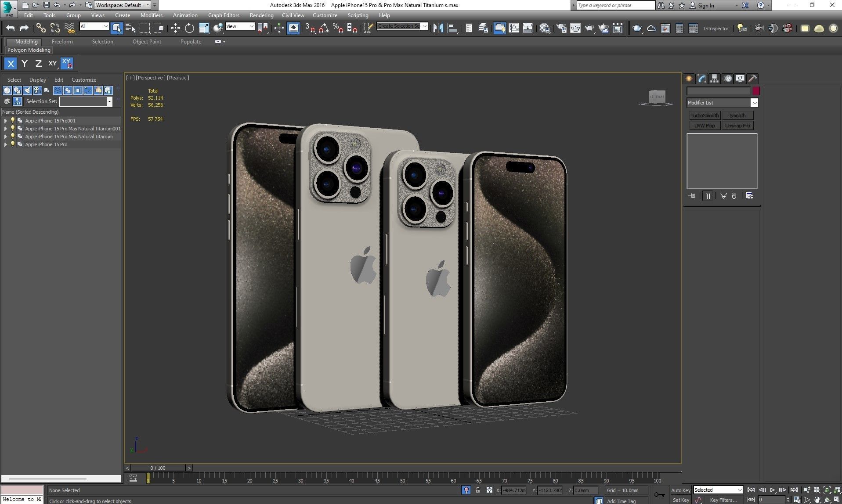Toggle the Spinner Snap button
The image size is (842, 504).
click(352, 28)
